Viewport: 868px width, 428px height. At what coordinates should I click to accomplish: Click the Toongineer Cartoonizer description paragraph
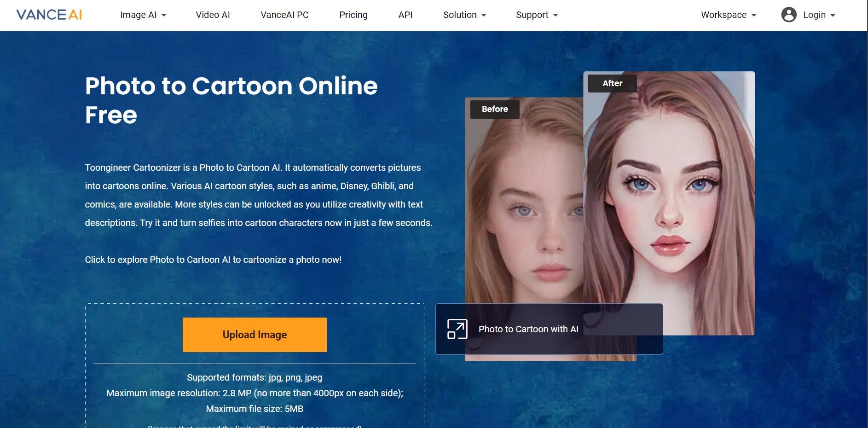click(259, 195)
